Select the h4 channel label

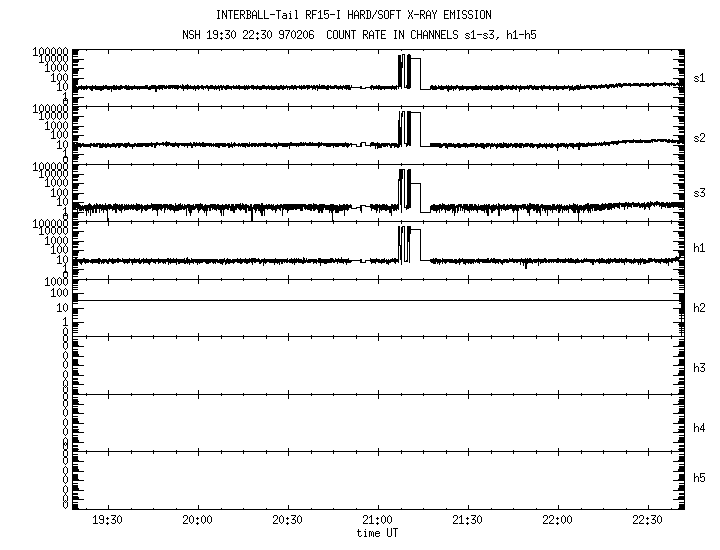tap(701, 428)
